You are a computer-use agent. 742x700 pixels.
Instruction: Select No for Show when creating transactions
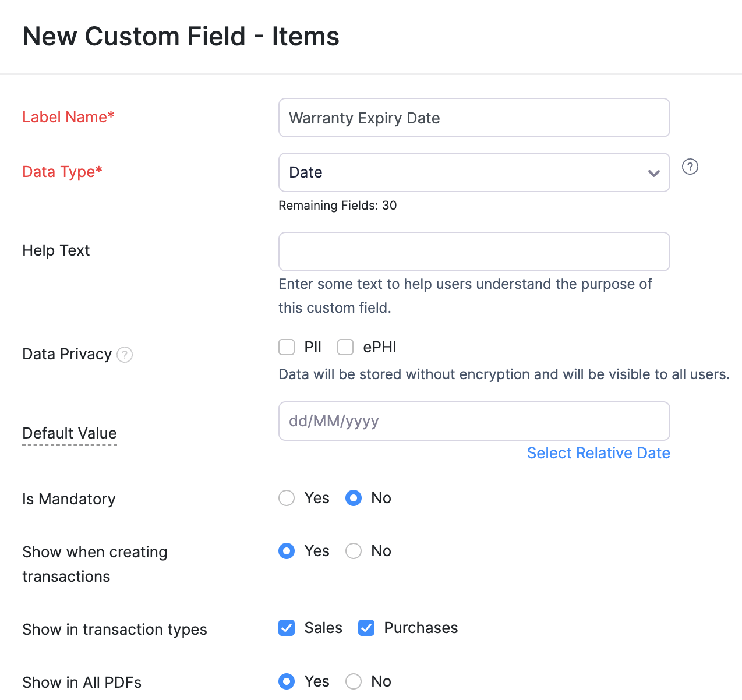click(354, 551)
